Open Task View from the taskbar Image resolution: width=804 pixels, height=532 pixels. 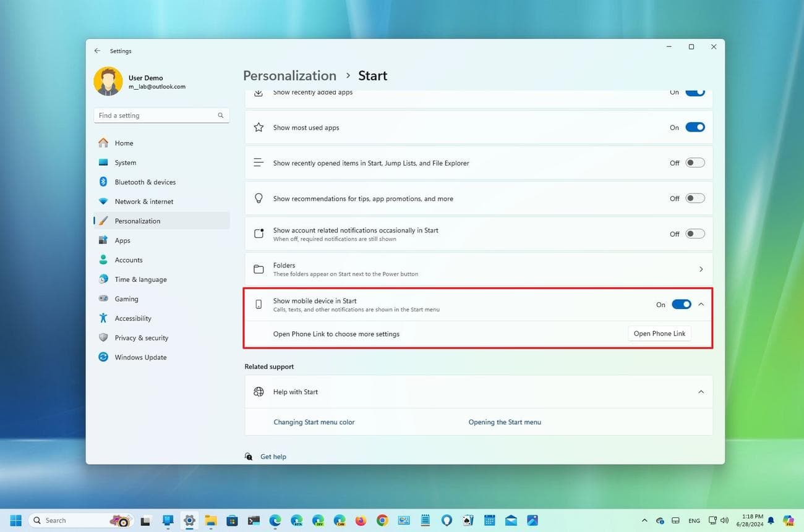tap(146, 520)
